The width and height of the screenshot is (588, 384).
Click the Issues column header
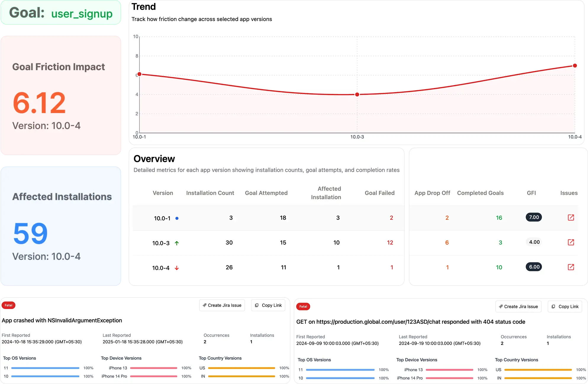[x=569, y=193]
